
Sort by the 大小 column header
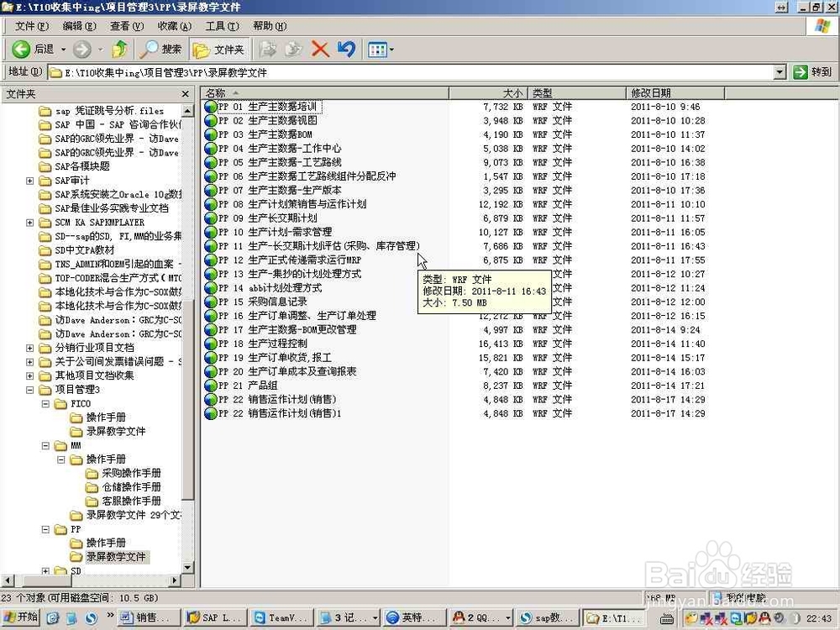click(489, 93)
